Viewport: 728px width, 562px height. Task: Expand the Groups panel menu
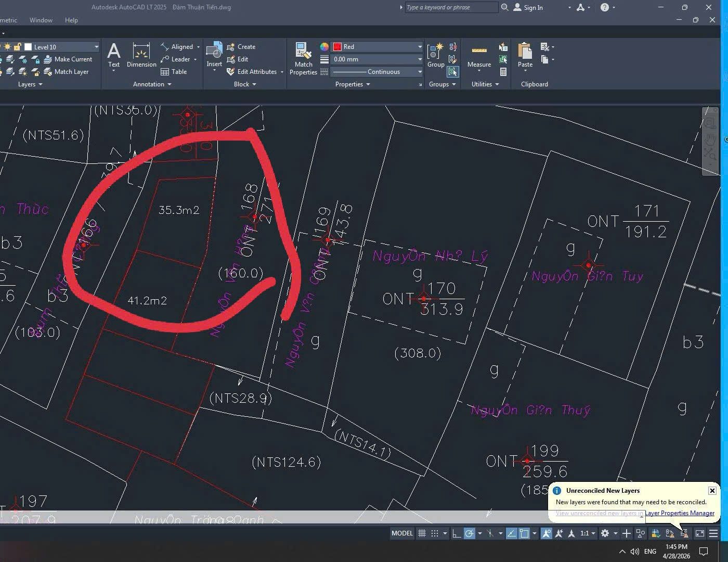click(442, 84)
